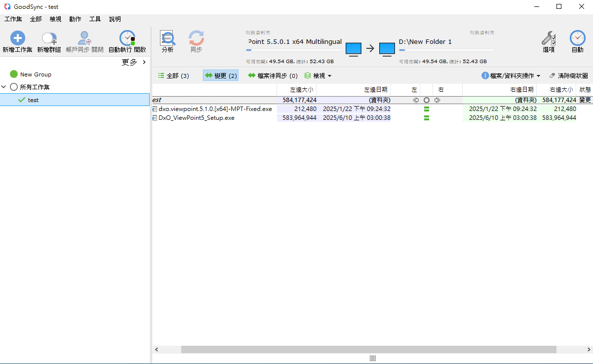Show the 檔案待同步 (0) filter tab
This screenshot has height=364, width=593.
pyautogui.click(x=273, y=76)
